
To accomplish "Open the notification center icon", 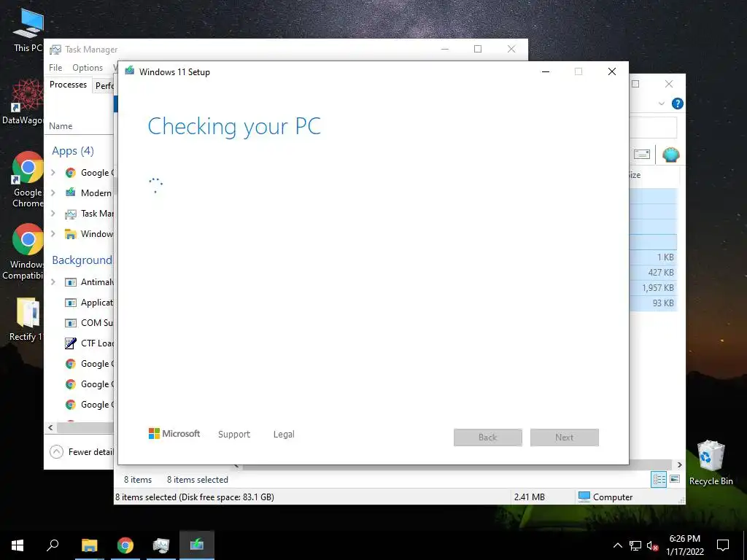I will (723, 545).
